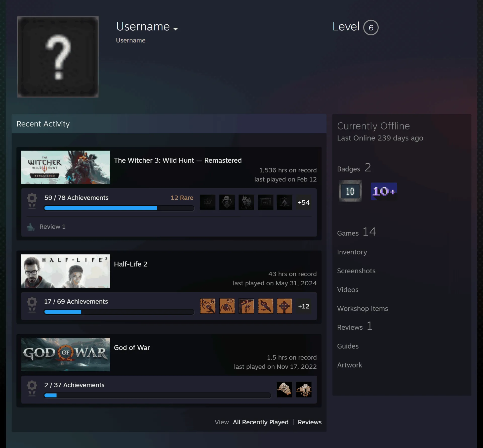The height and width of the screenshot is (448, 483).
Task: Show +54 more Witcher 3 achievements
Action: pos(304,202)
